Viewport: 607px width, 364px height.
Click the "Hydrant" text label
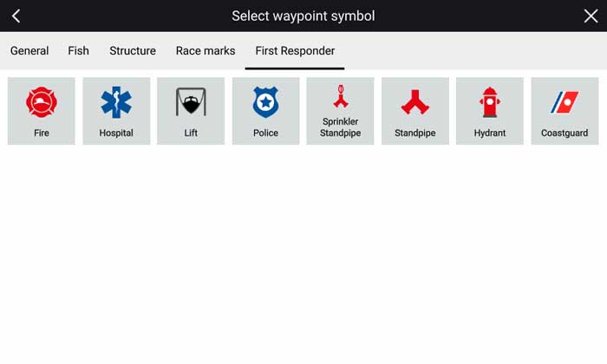click(x=490, y=133)
